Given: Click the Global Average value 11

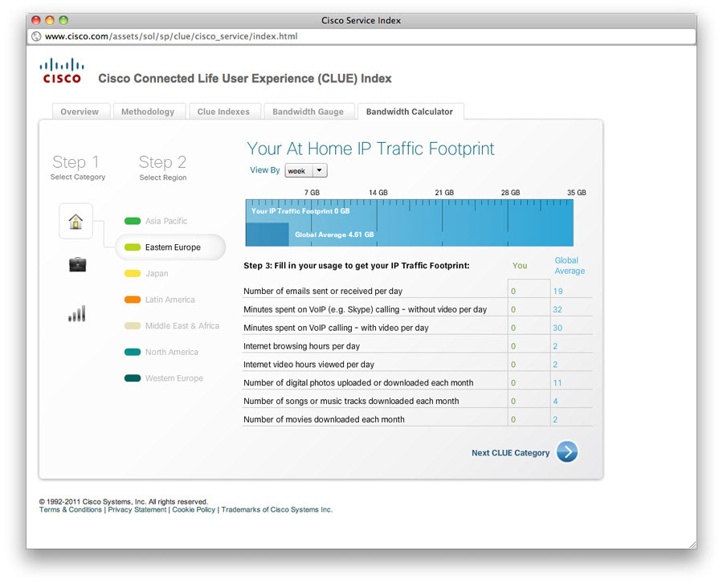Looking at the screenshot, I should coord(558,383).
